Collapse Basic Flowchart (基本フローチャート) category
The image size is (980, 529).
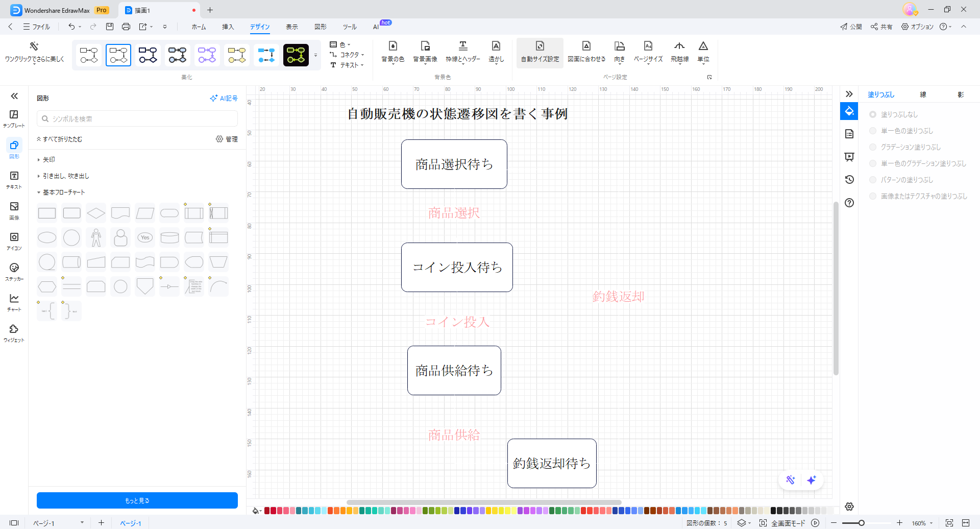(x=61, y=193)
